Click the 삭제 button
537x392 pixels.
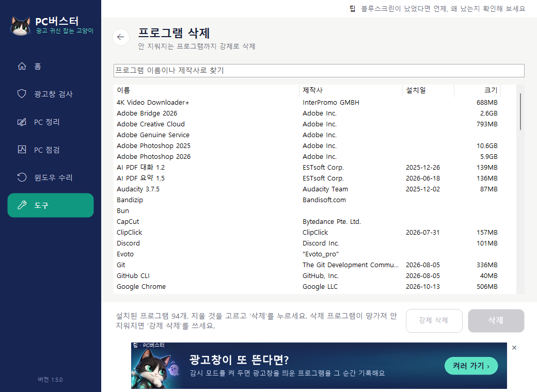click(x=496, y=320)
